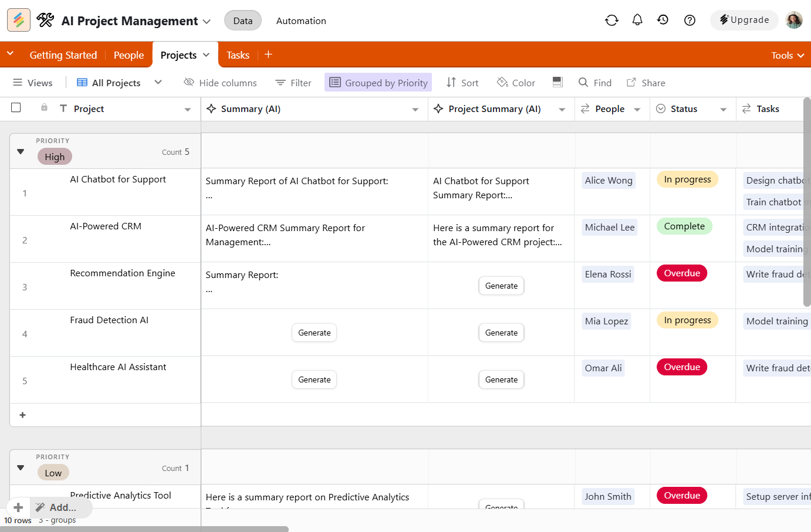Generate Summary for Fraud Detection AI
The width and height of the screenshot is (811, 532).
click(x=314, y=333)
